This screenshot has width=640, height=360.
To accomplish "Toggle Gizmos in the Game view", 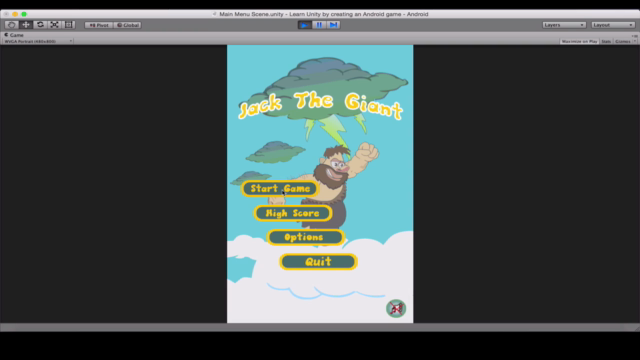I will click(x=622, y=41).
